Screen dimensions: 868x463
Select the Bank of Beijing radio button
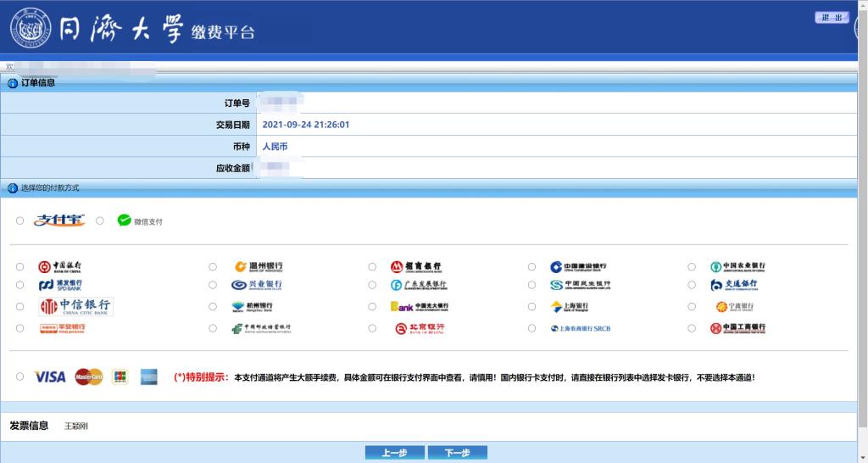pos(372,328)
